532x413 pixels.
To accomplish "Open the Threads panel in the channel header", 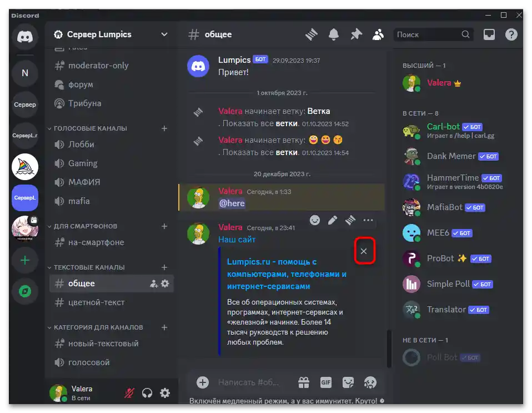I will click(311, 34).
